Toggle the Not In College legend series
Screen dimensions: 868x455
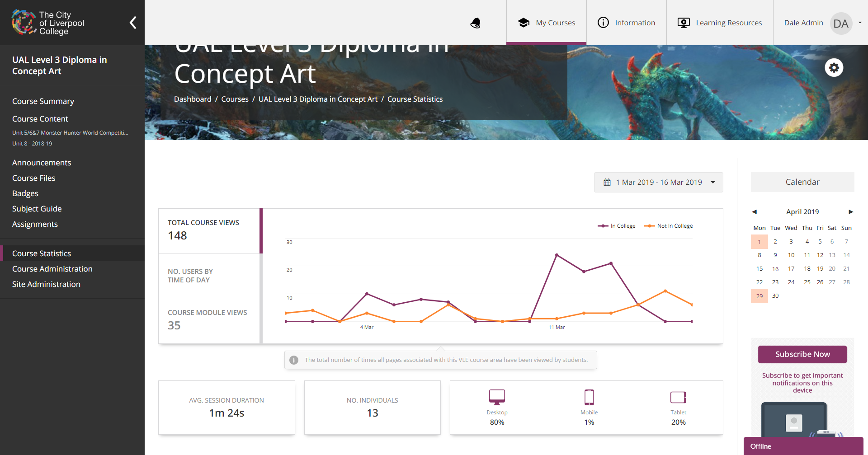tap(669, 226)
